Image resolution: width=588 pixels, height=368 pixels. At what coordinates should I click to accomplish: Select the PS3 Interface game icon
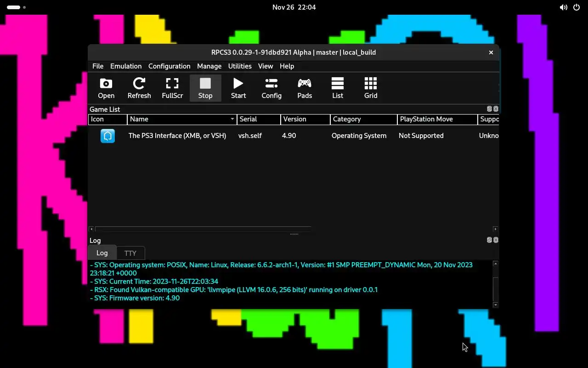(107, 136)
